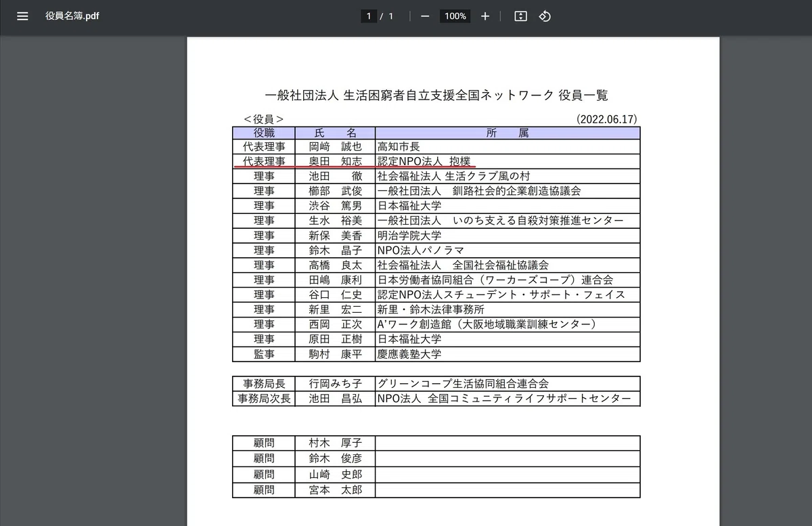Select the name 生水 裕美
812x526 pixels.
335,221
